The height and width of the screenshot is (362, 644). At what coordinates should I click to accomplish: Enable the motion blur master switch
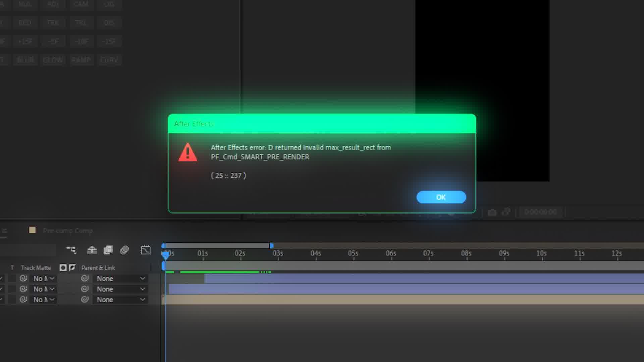point(124,250)
